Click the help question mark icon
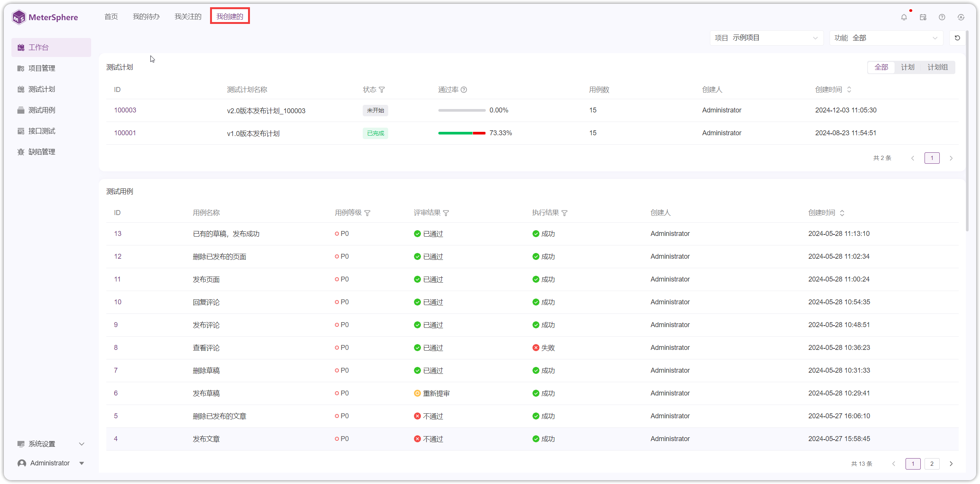This screenshot has height=484, width=980. pyautogui.click(x=942, y=17)
